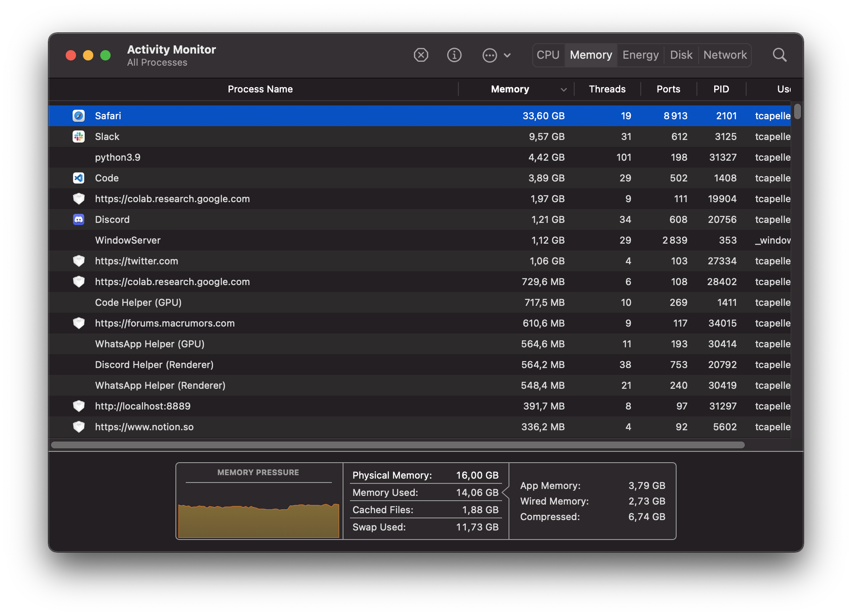
Task: Sort by the Threads column header
Action: 607,89
